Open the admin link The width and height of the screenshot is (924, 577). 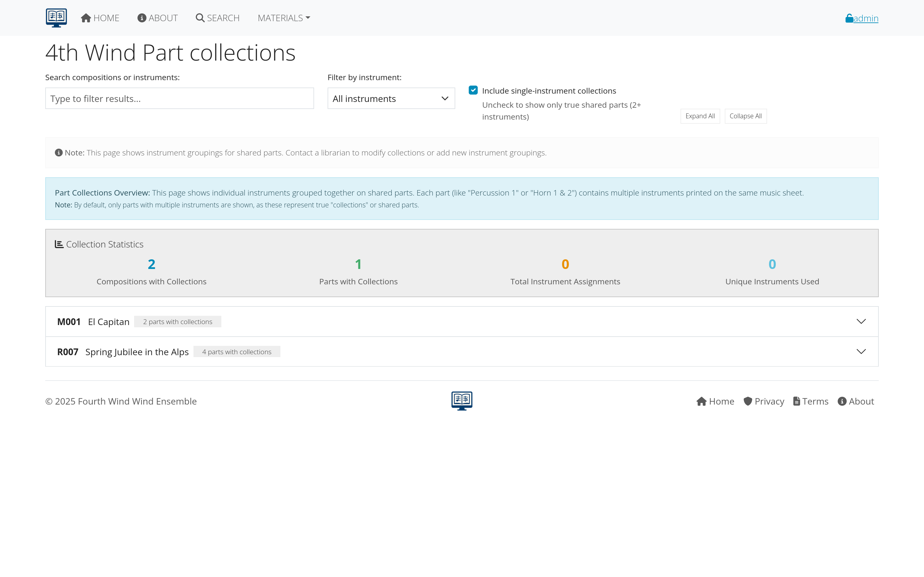[x=865, y=18]
